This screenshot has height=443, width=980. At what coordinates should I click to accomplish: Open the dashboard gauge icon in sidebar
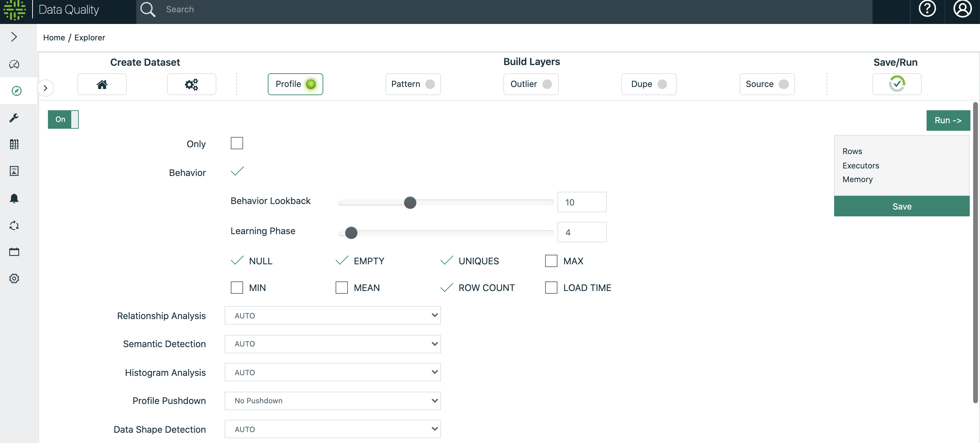pyautogui.click(x=14, y=64)
